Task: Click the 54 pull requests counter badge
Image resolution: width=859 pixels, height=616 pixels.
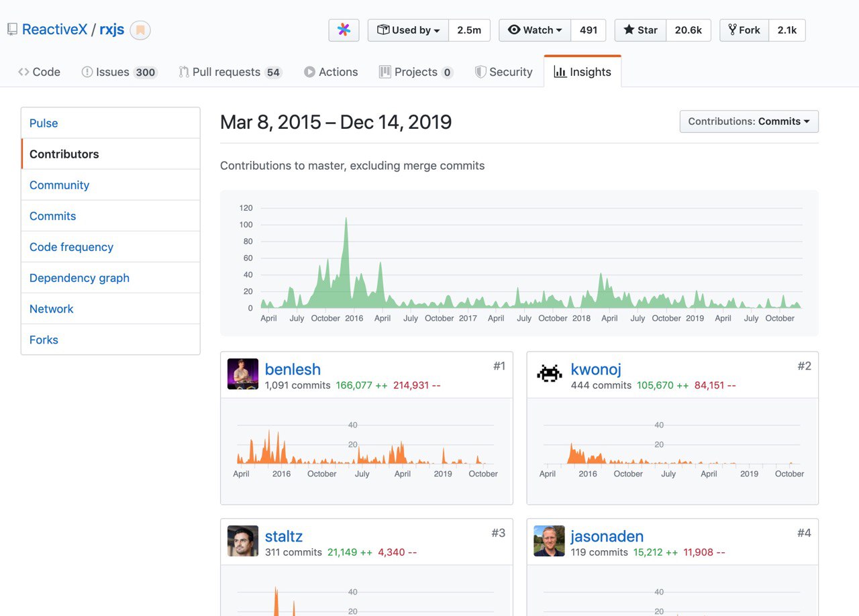Action: point(272,72)
